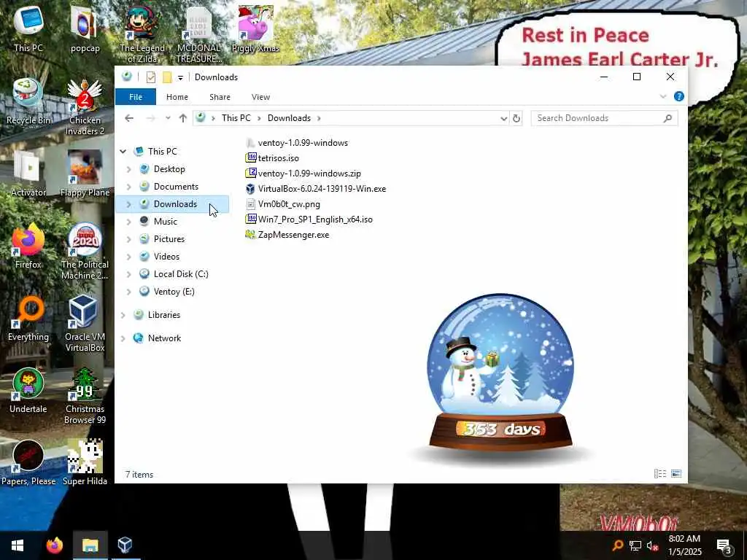The image size is (747, 560).
Task: Go back with the Back arrow
Action: tap(129, 118)
